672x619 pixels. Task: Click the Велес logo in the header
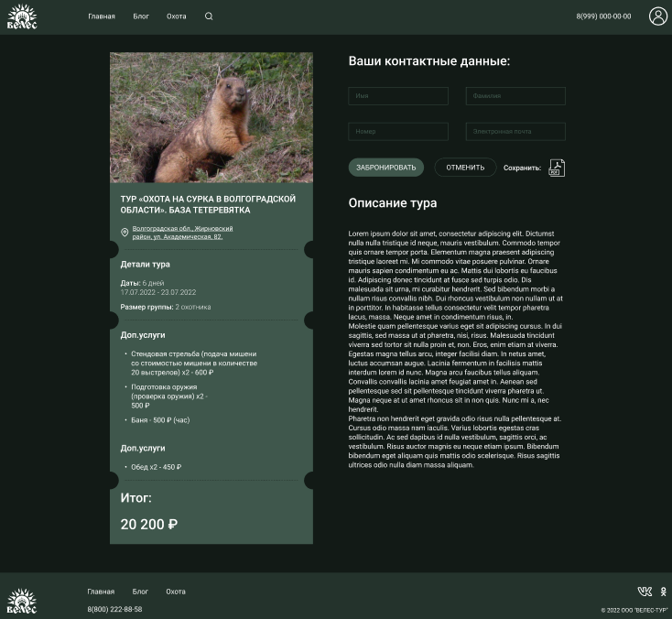pos(22,16)
